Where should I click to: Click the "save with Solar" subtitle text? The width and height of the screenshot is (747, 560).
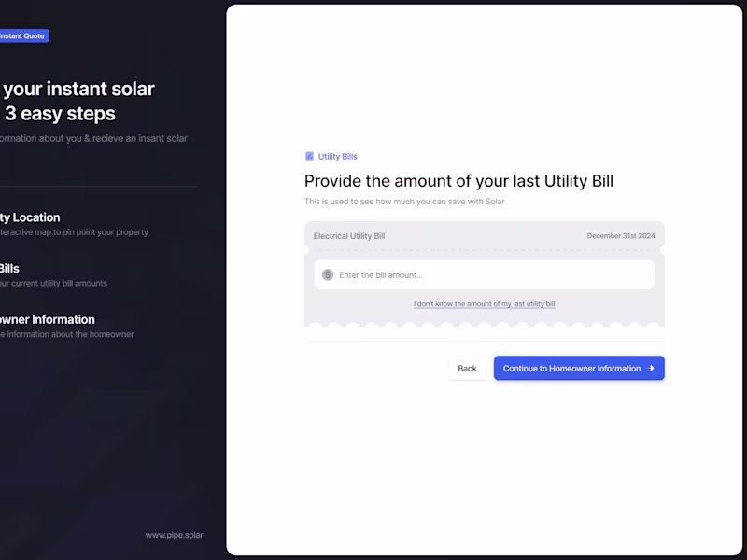pyautogui.click(x=404, y=202)
